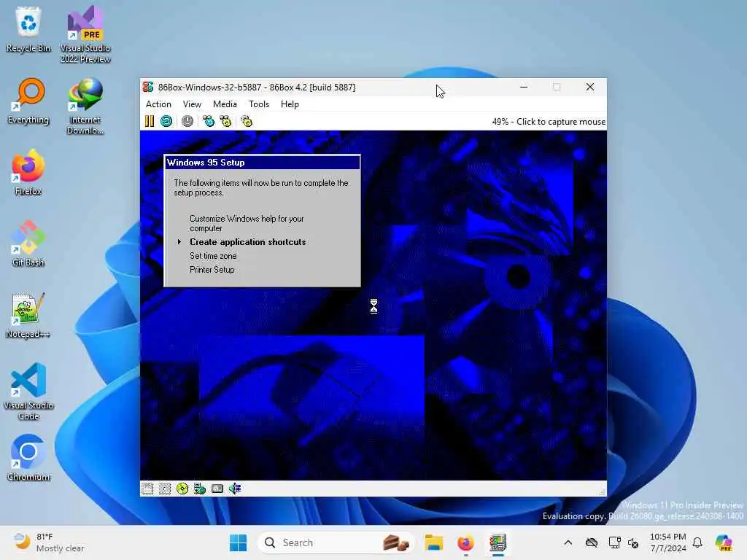Show hidden system tray icons
This screenshot has height=560, width=747.
tap(568, 542)
